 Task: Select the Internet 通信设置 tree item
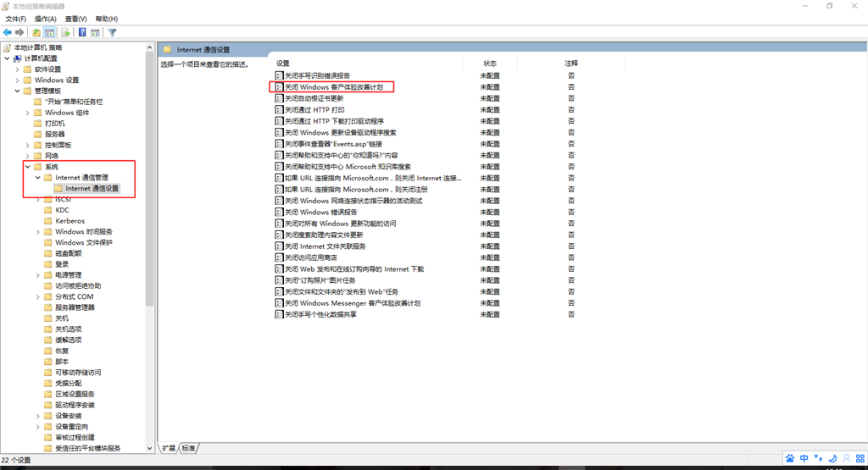pyautogui.click(x=92, y=189)
